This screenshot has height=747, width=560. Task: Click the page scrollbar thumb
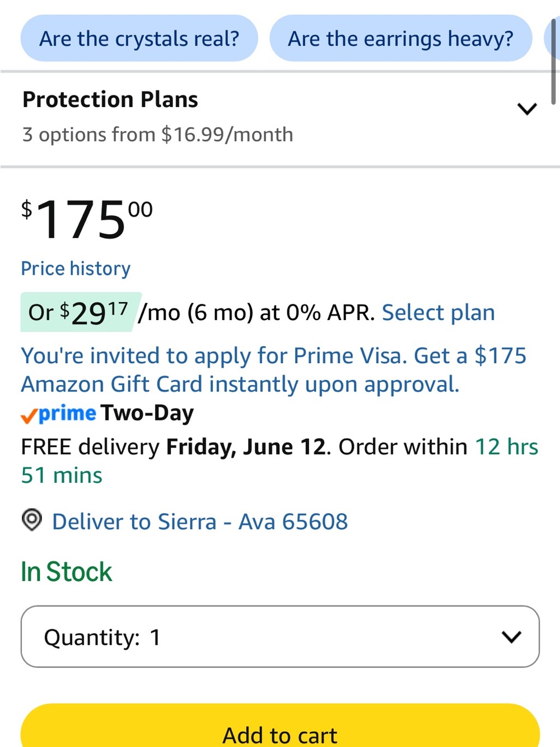(x=553, y=61)
